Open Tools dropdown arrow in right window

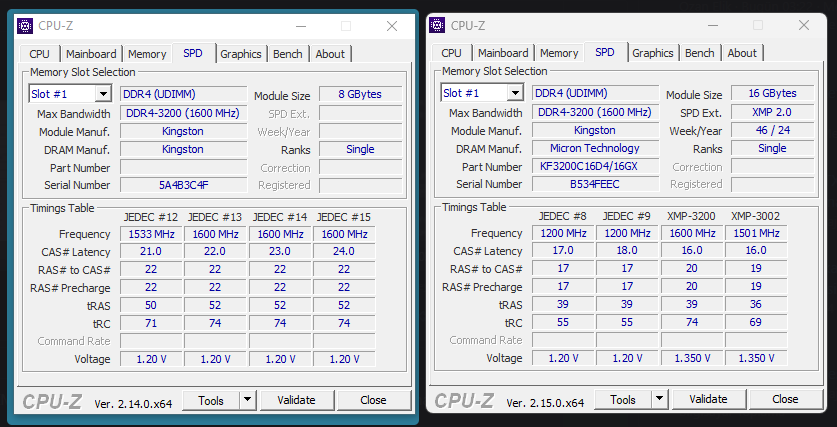(659, 399)
